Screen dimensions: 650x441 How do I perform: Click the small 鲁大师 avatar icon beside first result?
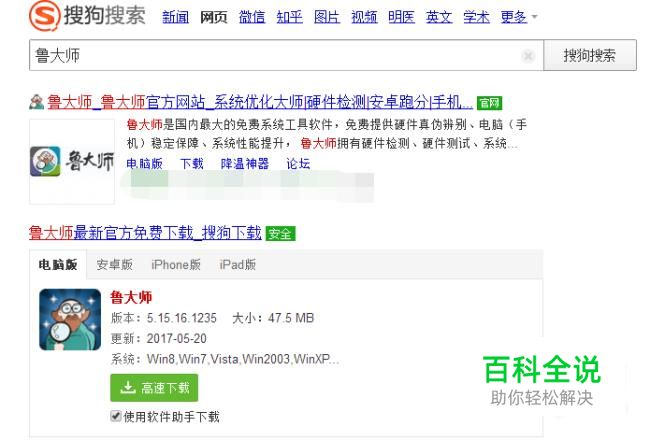36,102
